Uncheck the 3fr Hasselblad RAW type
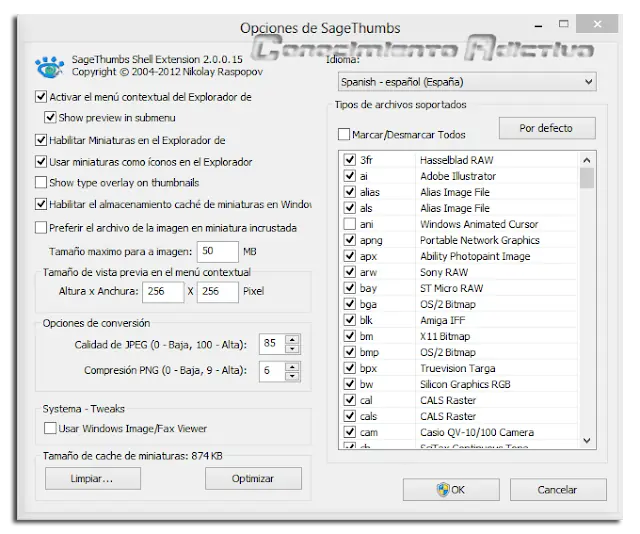The width and height of the screenshot is (640, 534). pos(349,159)
